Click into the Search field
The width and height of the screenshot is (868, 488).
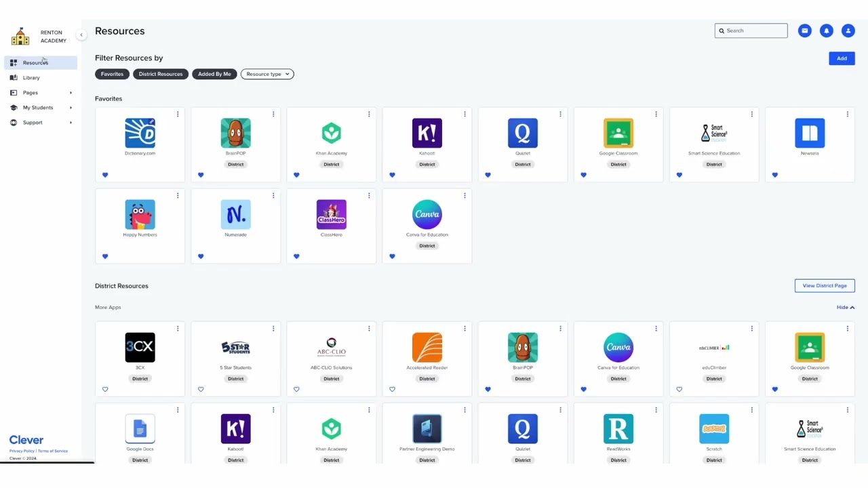(x=751, y=30)
